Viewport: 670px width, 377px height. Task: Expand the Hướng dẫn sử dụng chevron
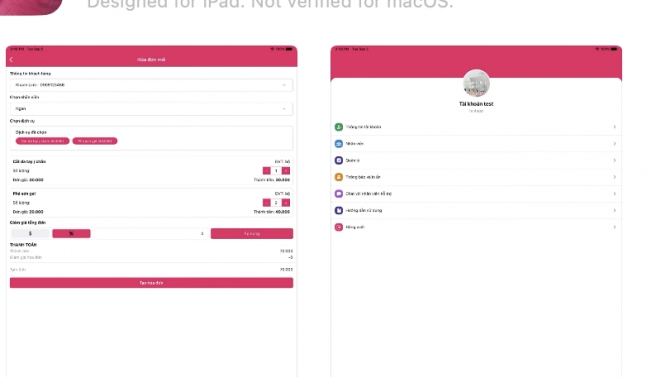[x=614, y=210]
